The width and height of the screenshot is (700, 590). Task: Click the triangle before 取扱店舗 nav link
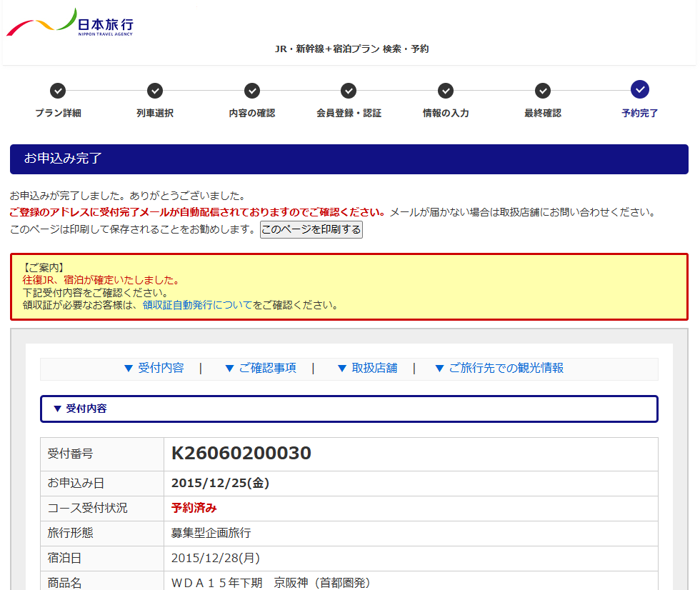[x=342, y=369]
